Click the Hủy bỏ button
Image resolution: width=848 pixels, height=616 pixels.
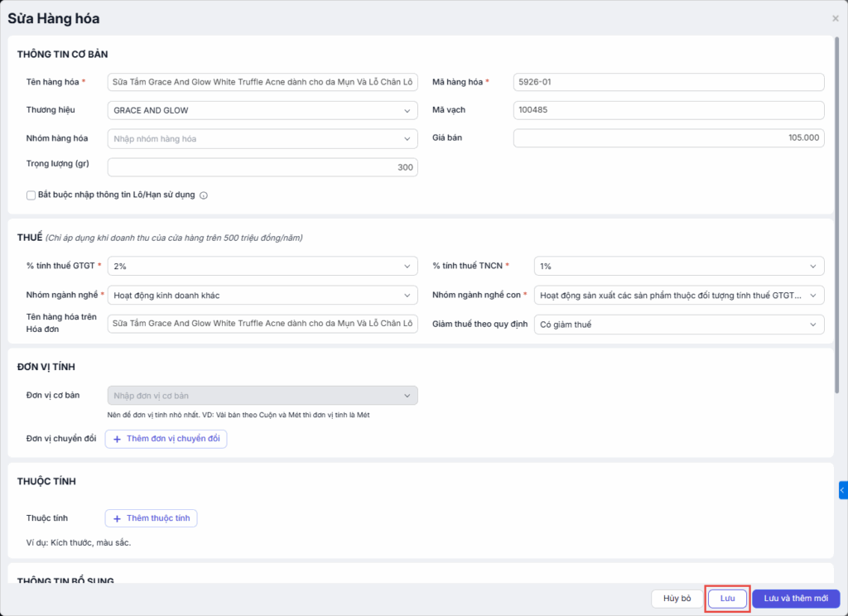click(x=677, y=599)
